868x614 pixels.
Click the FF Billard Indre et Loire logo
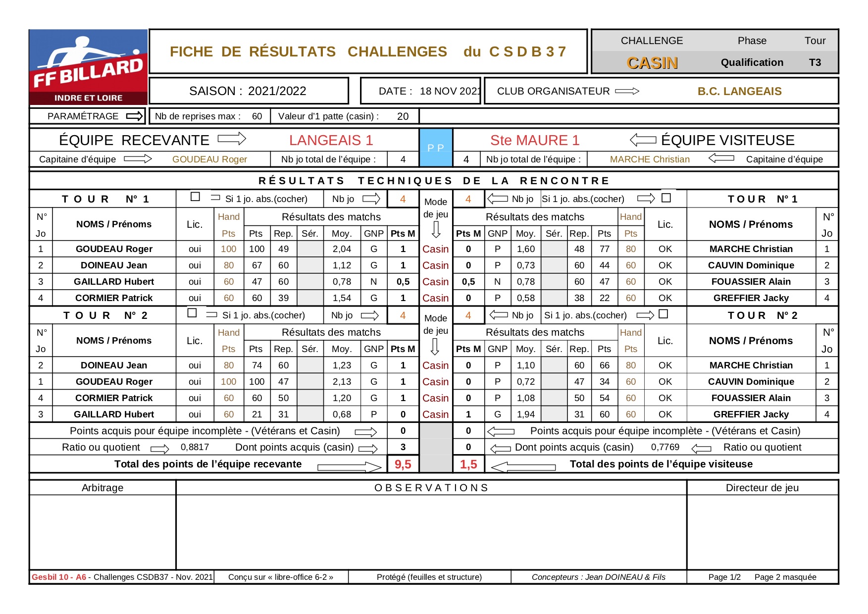88,67
